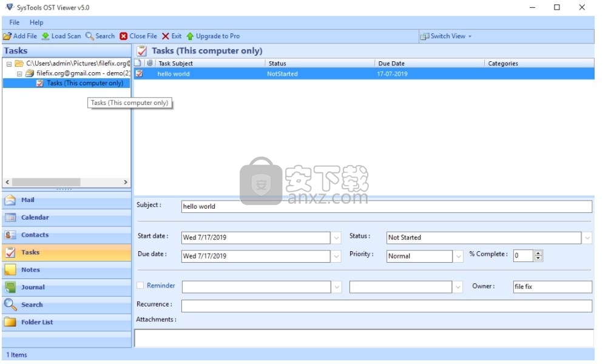Sort by the Task Subject column header
This screenshot has height=364, width=611.
(x=211, y=64)
